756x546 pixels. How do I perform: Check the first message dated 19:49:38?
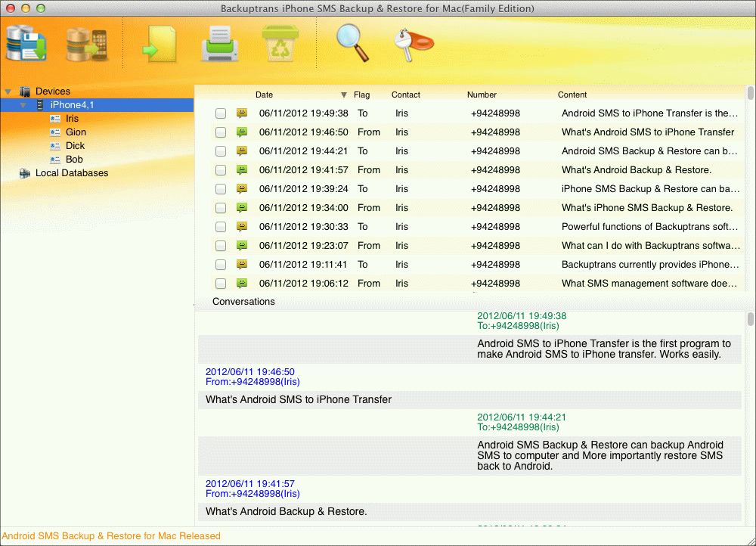220,113
